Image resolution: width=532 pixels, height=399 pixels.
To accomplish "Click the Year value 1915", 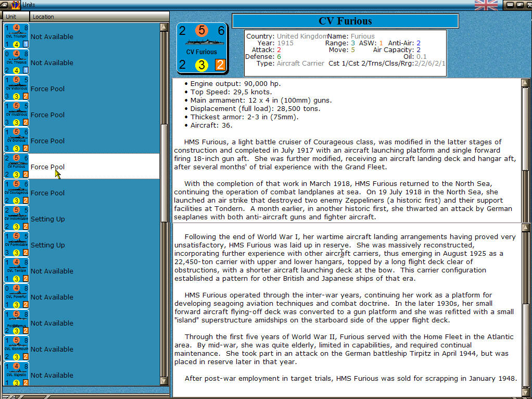I will pyautogui.click(x=285, y=43).
